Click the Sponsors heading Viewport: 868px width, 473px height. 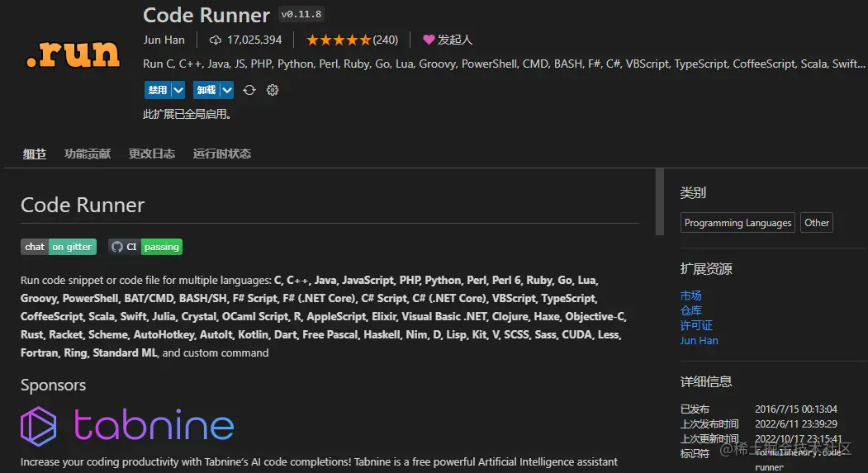pos(53,385)
